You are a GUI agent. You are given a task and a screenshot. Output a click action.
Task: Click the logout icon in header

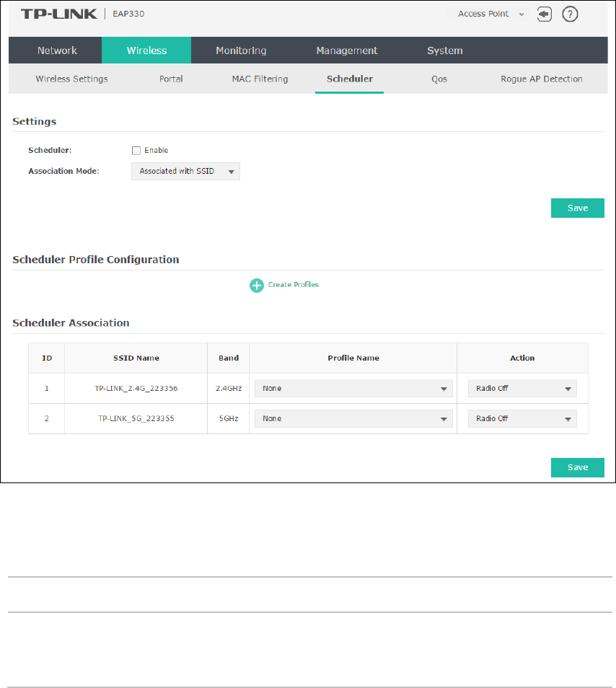tap(544, 14)
